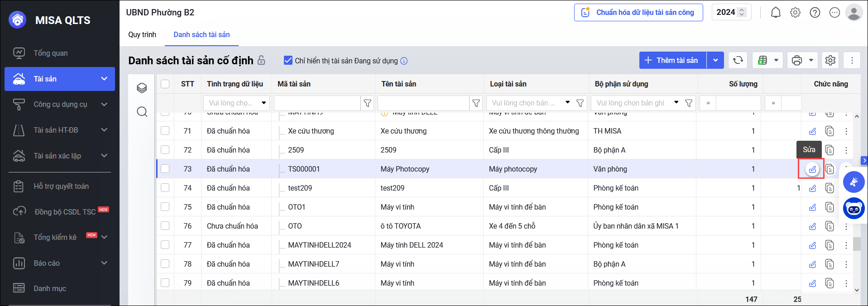
Task: Uncheck 'Chỉ hiển thị tài sản Đang sử dụng'
Action: point(288,60)
